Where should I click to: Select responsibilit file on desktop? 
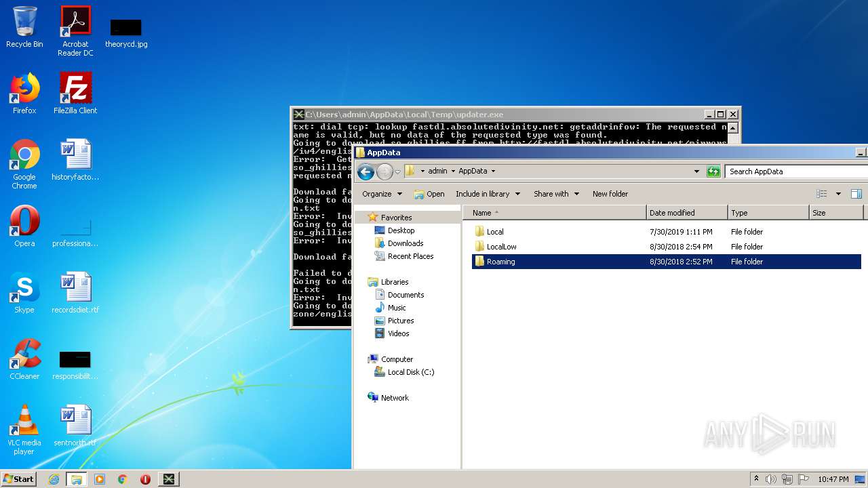click(75, 365)
